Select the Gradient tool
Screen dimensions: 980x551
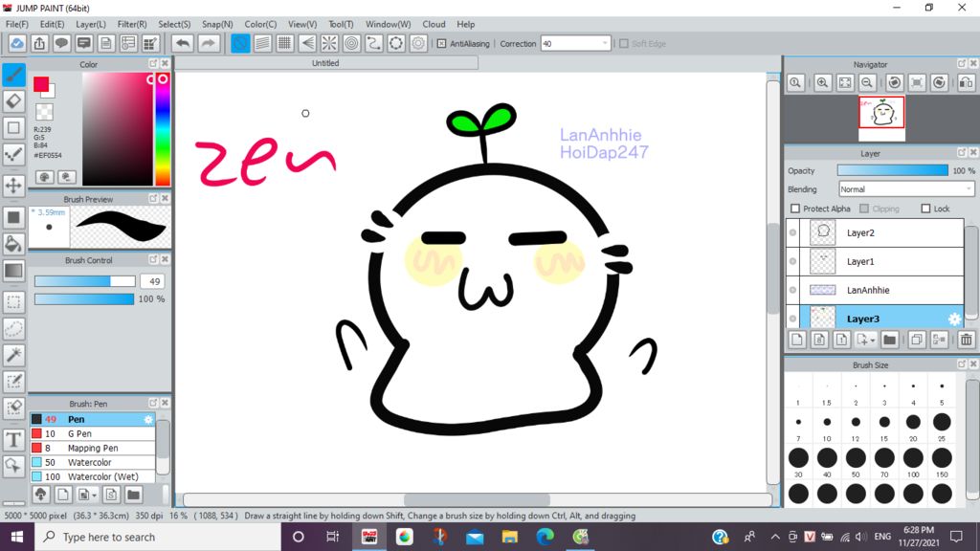(x=13, y=271)
